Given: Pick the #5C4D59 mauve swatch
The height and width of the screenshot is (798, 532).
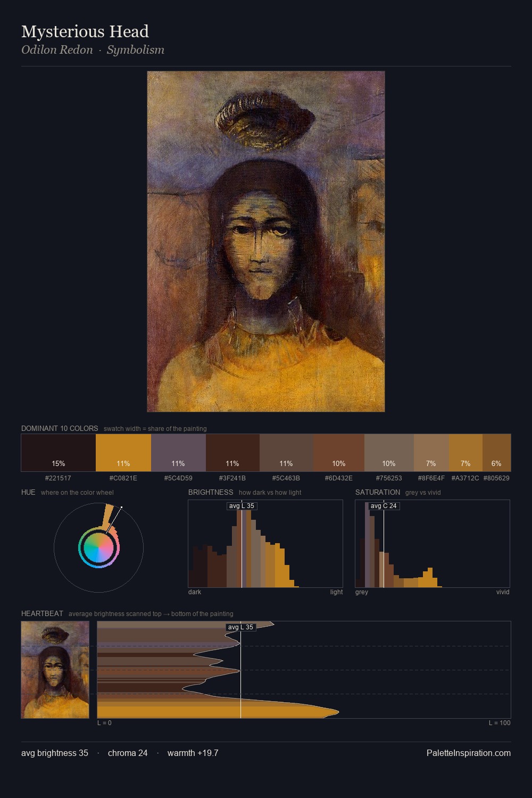Looking at the screenshot, I should point(178,453).
